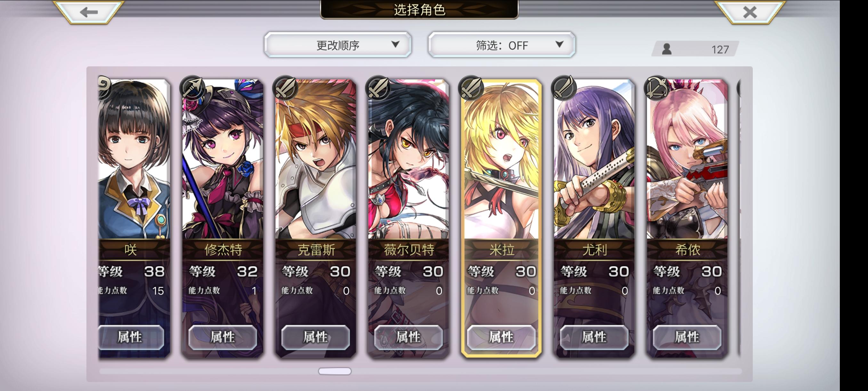Select the 尤利 character portrait
This screenshot has width=868, height=391.
[594, 159]
